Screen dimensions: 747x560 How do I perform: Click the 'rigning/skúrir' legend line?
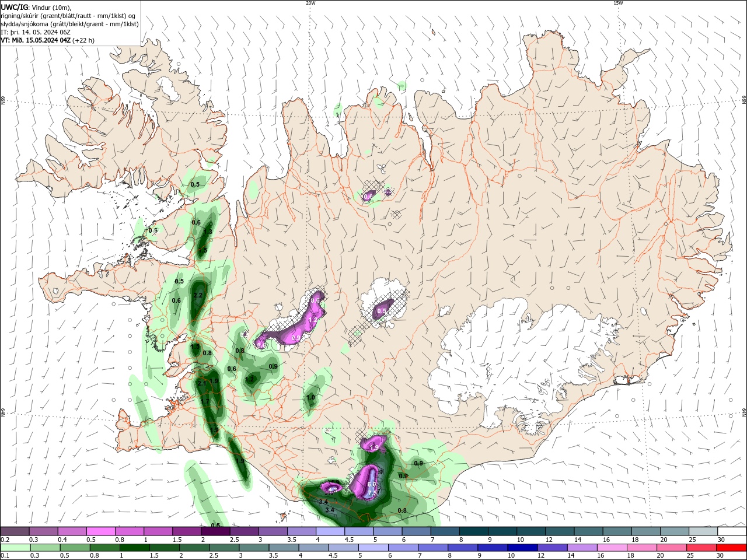click(68, 15)
